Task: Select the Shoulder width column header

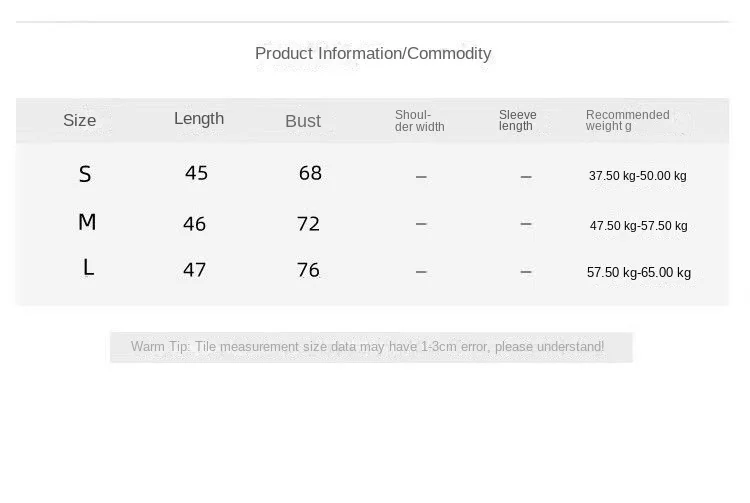Action: (x=420, y=121)
